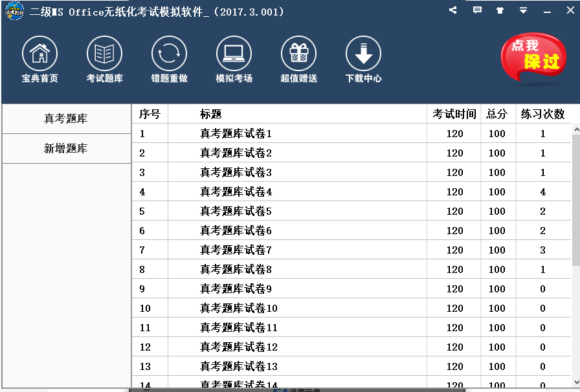580x392 pixels.
Task: Open the skin shirt icon in title bar
Action: pyautogui.click(x=500, y=10)
